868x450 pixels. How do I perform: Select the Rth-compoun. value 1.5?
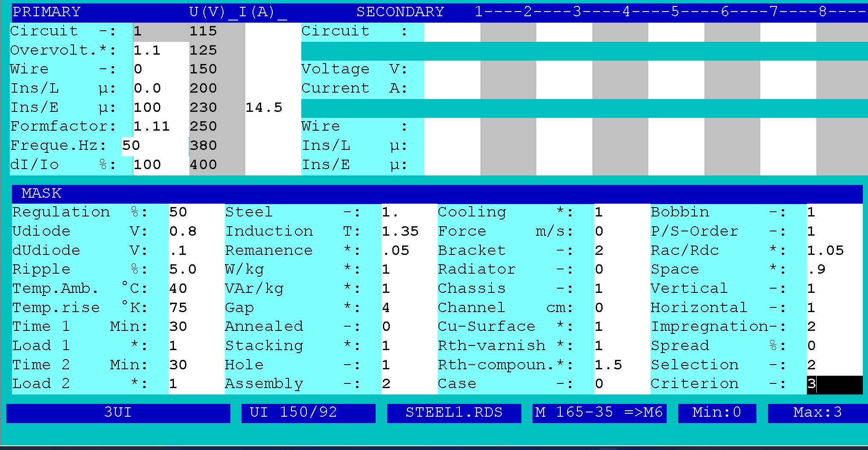(622, 365)
